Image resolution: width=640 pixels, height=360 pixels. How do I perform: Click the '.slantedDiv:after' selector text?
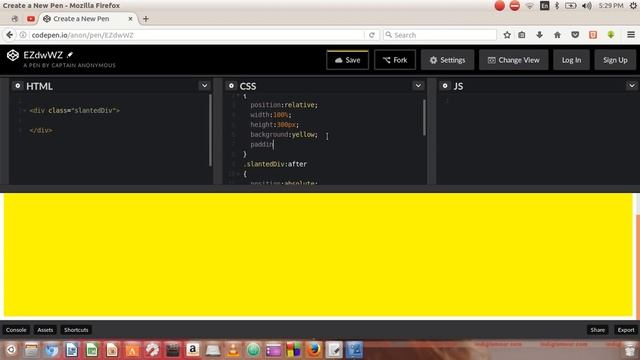click(x=275, y=164)
